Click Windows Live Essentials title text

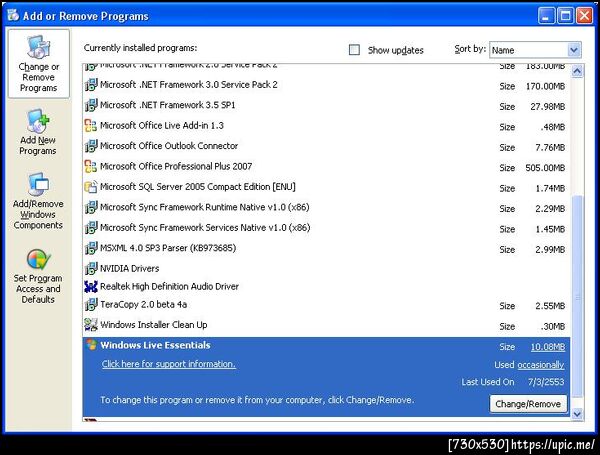pyautogui.click(x=155, y=345)
